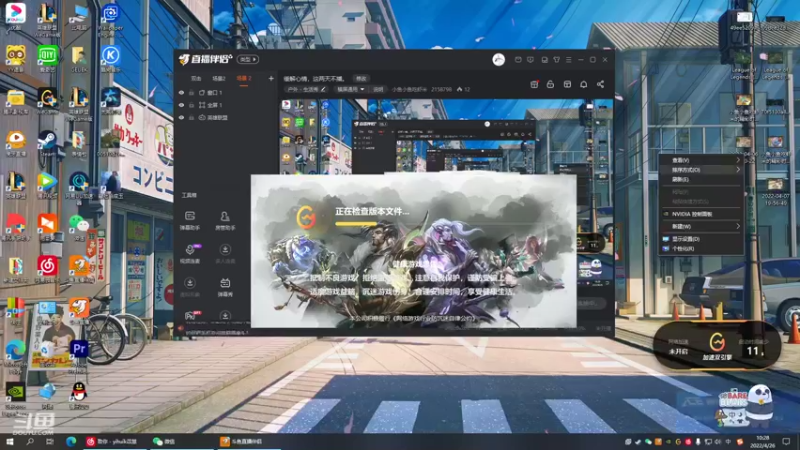Open the shirt skin icon in the title bar
Screen dimensions: 800x450
(x=557, y=60)
